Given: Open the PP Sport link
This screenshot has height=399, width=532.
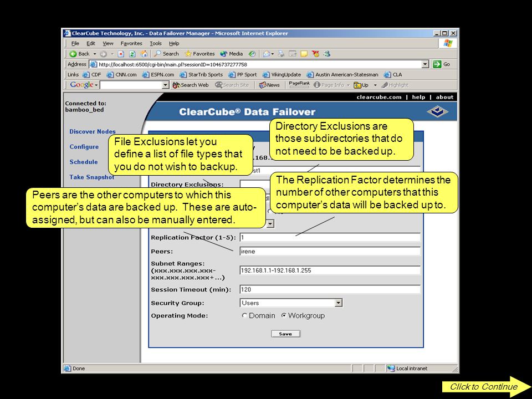Looking at the screenshot, I should point(243,75).
